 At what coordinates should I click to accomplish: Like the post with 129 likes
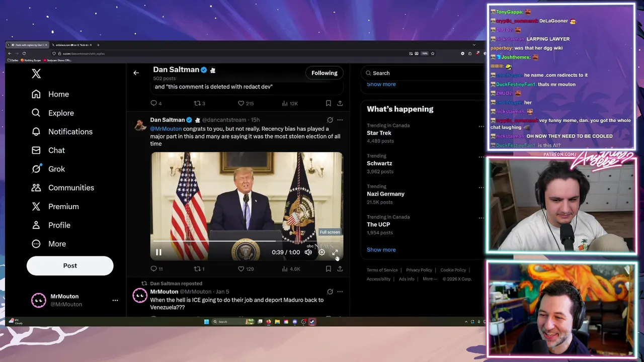point(246,269)
